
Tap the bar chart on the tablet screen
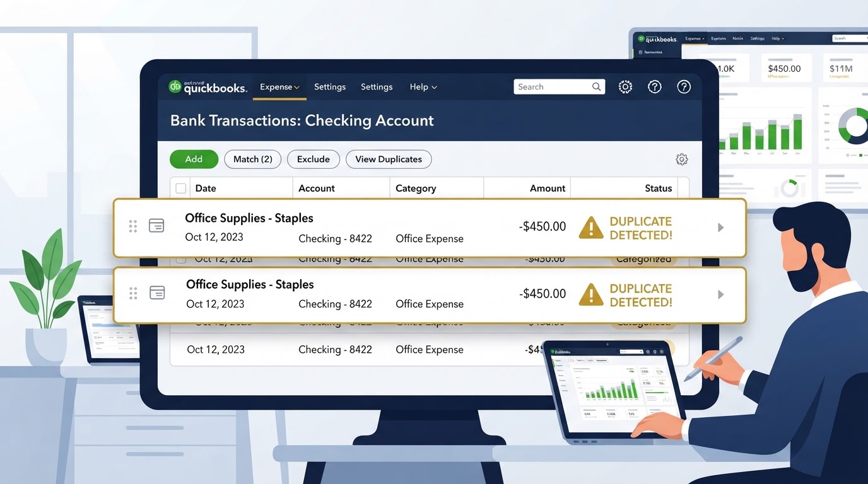coord(612,388)
